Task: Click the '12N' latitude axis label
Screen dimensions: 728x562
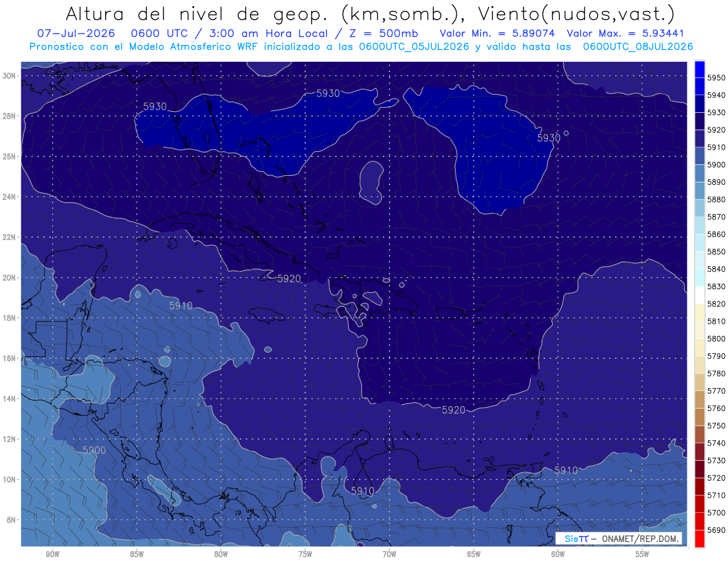Action: click(x=9, y=439)
